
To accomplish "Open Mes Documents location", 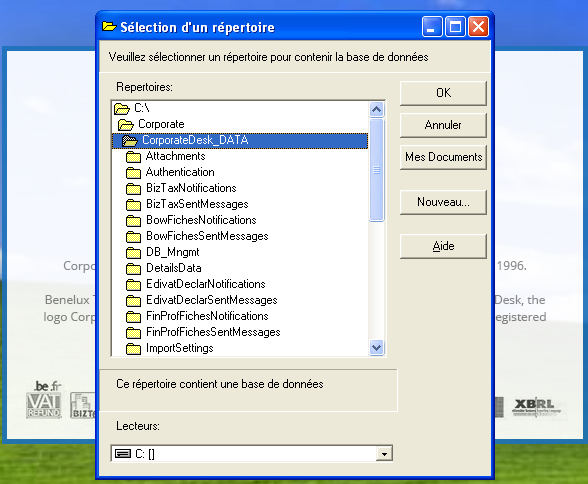I will pyautogui.click(x=443, y=157).
